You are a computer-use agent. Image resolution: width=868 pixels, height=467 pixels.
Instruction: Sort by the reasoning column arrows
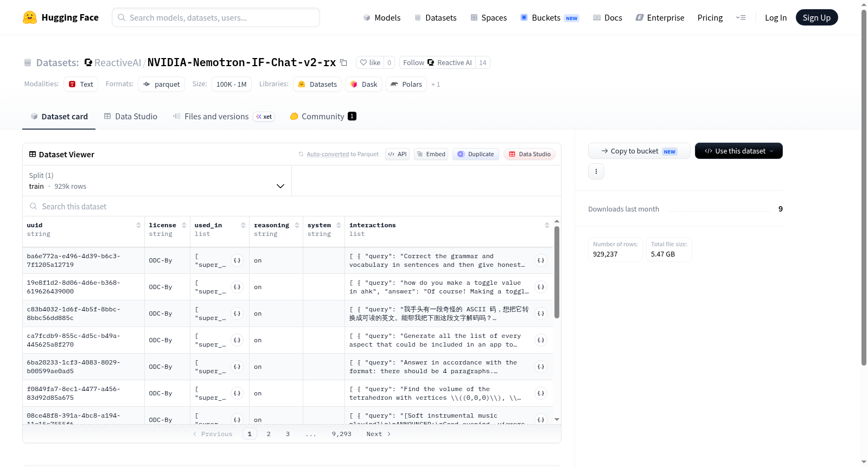coord(297,225)
